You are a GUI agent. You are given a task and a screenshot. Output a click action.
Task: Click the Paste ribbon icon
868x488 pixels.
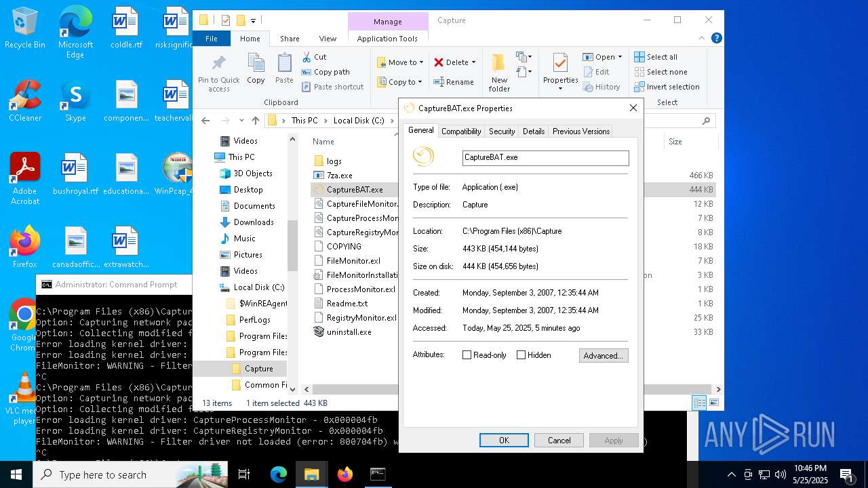pyautogui.click(x=284, y=68)
